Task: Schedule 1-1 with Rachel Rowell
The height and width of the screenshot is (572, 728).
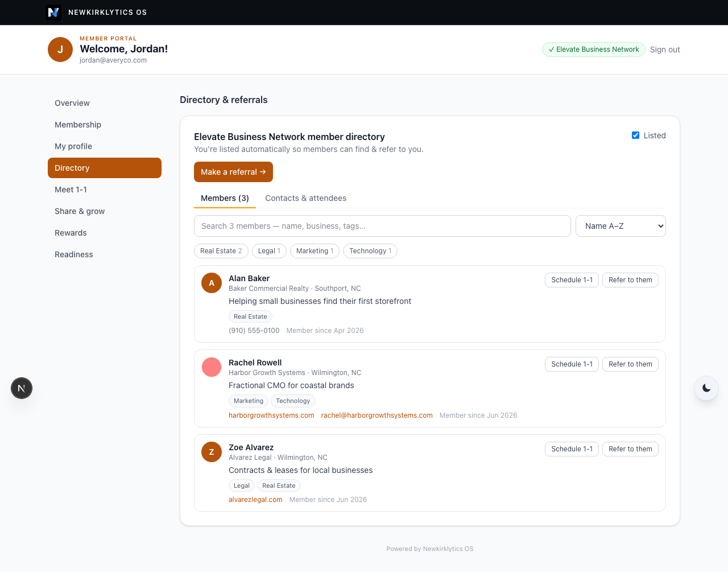Action: point(572,364)
